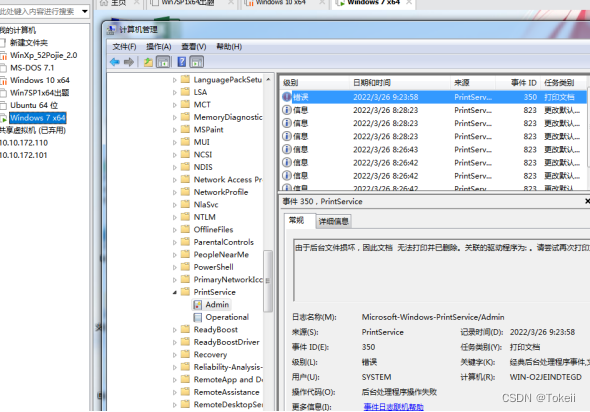Screen dimensions: 590x412
Task: Click the tree pane vertical scrollbar thumb
Action: coord(268,281)
